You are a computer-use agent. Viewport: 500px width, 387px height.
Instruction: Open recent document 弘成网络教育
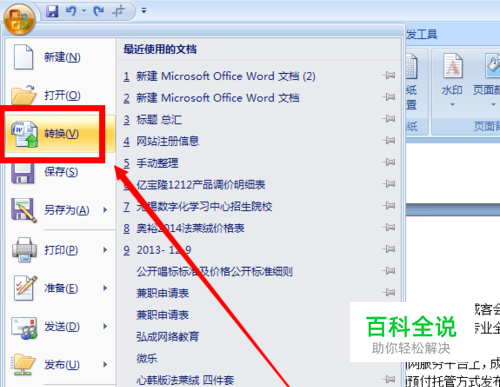[167, 337]
